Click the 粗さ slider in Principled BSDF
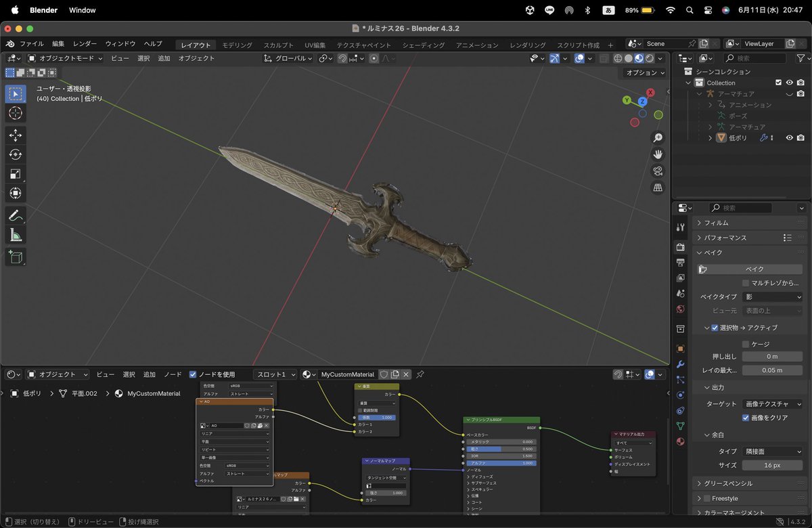Image resolution: width=812 pixels, height=528 pixels. [x=501, y=449]
